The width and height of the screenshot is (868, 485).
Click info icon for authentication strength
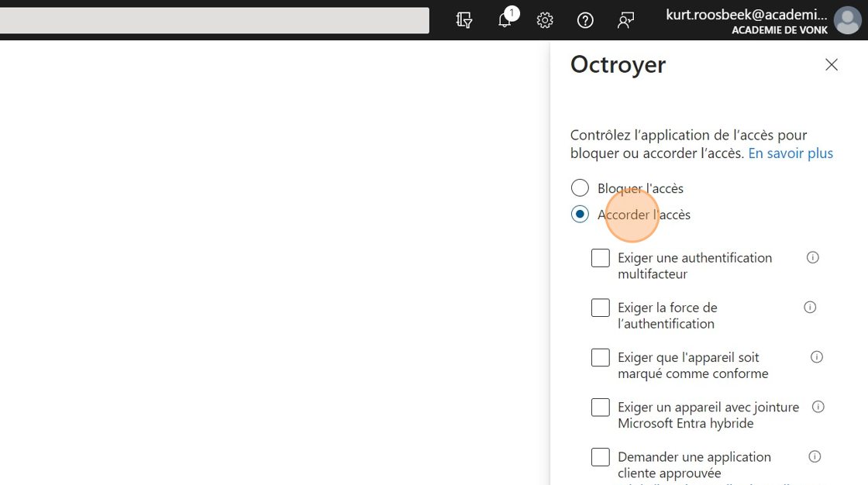pos(810,307)
